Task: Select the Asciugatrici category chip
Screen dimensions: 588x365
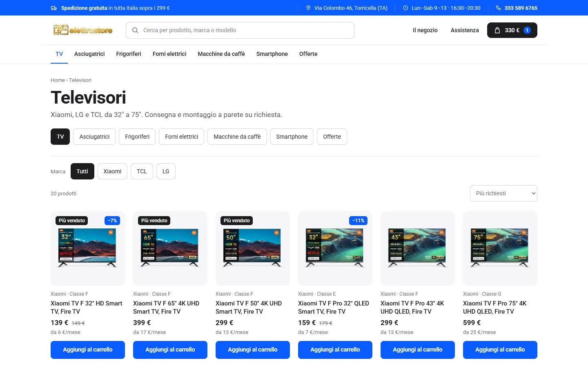Action: 94,137
